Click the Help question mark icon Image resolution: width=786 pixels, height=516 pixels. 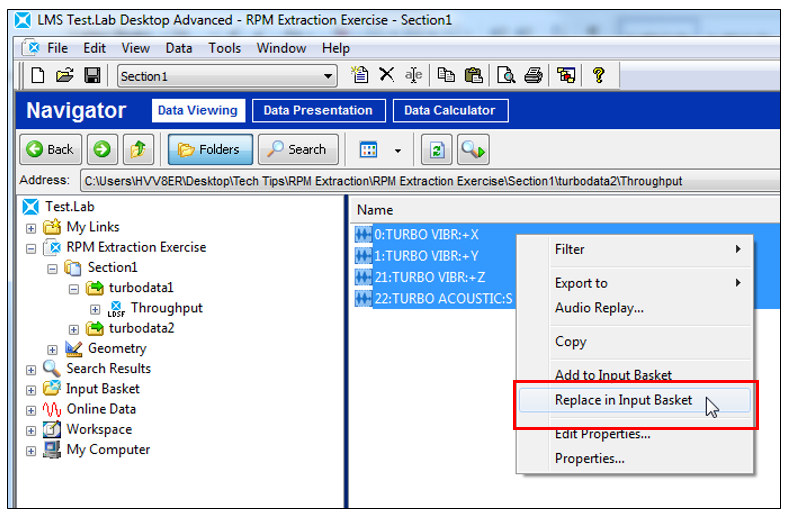(x=598, y=76)
